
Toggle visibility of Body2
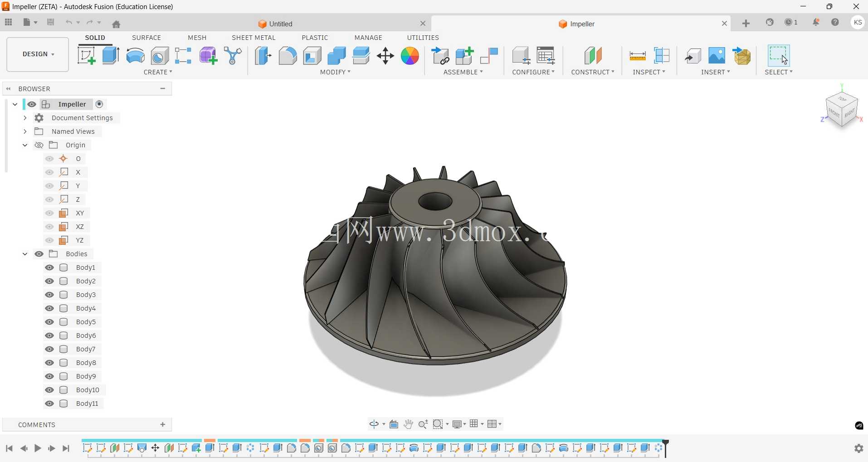point(49,281)
